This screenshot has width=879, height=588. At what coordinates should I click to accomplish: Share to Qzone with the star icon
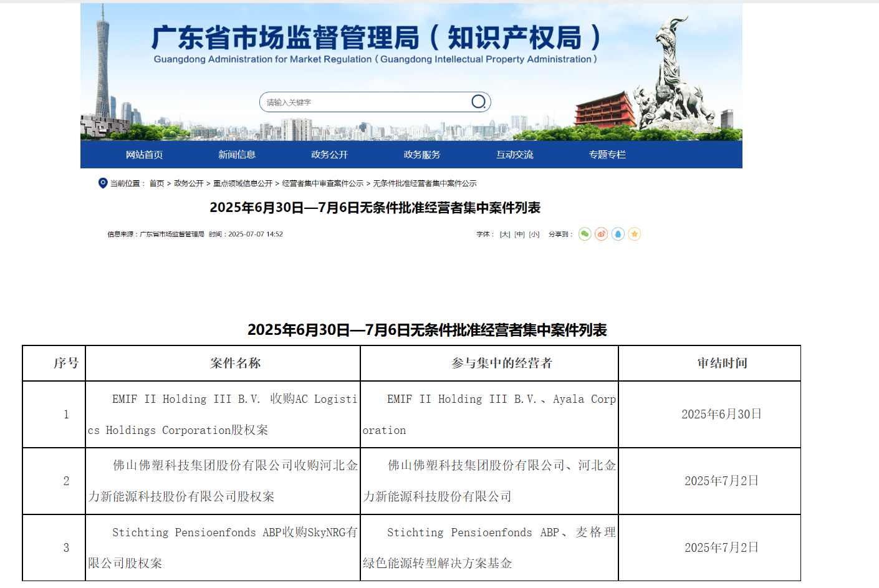pos(635,234)
